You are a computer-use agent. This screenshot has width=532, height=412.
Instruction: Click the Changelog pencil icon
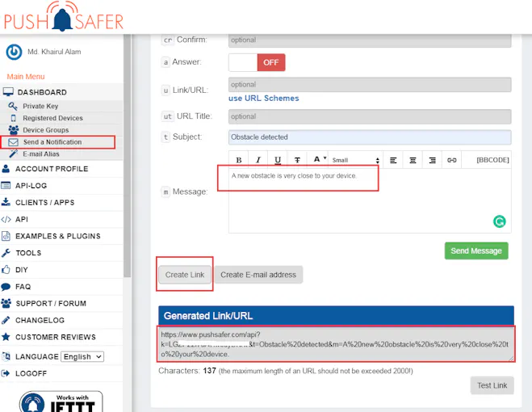[6, 320]
